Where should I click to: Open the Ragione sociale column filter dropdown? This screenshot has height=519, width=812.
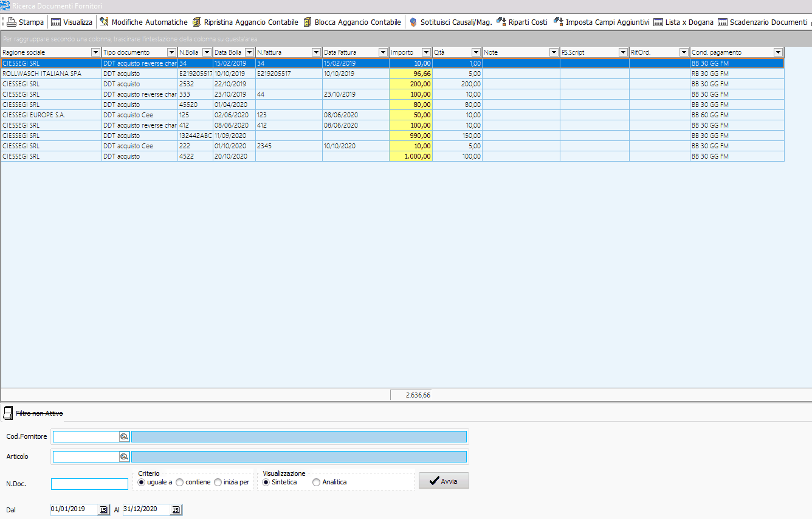click(95, 52)
